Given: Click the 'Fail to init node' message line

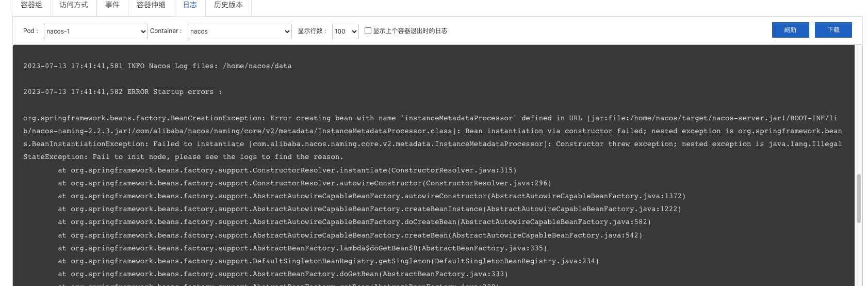Looking at the screenshot, I should (x=183, y=157).
